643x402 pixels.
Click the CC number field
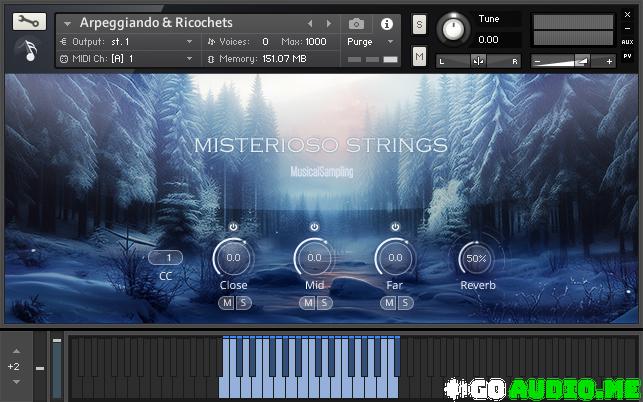(166, 258)
